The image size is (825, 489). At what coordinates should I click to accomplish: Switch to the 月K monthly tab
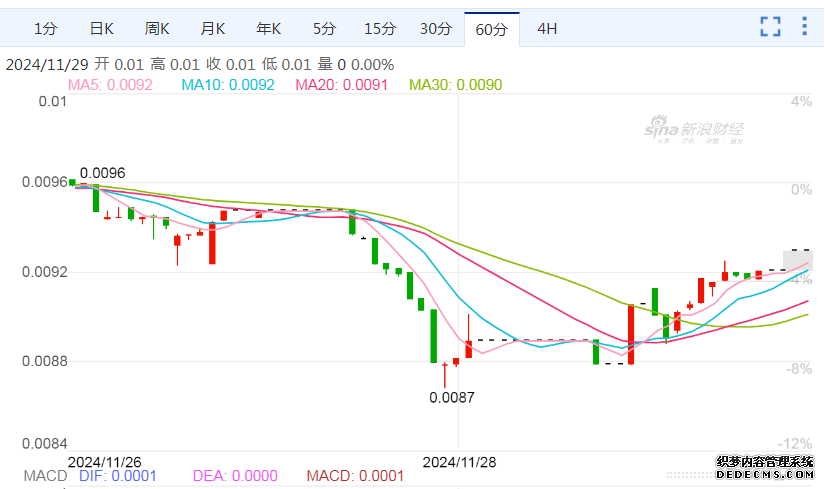coord(213,28)
